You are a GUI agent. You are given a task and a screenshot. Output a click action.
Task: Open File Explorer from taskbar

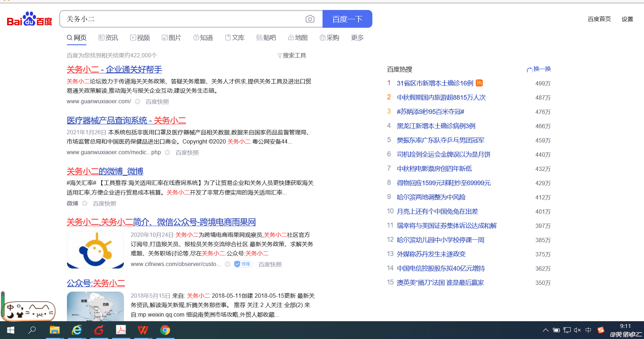(54, 330)
